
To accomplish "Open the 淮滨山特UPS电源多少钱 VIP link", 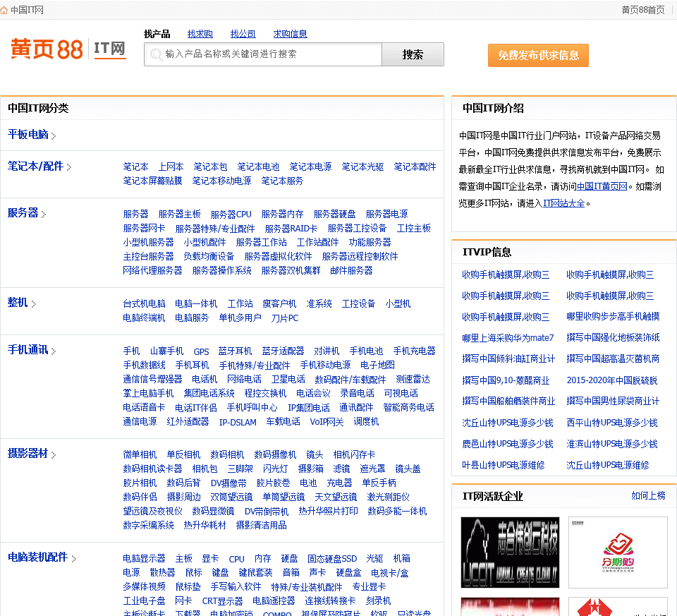I will [612, 444].
